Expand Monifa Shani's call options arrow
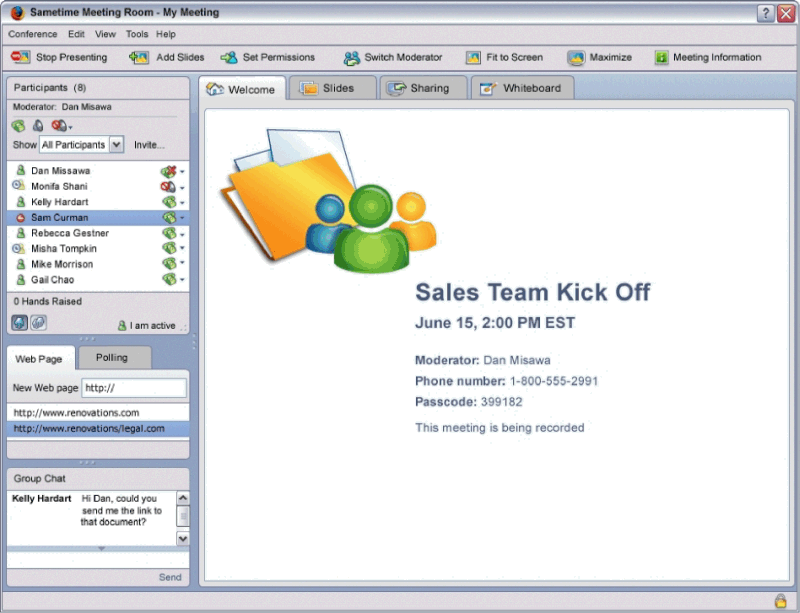Viewport: 800px width, 613px height. pyautogui.click(x=182, y=188)
